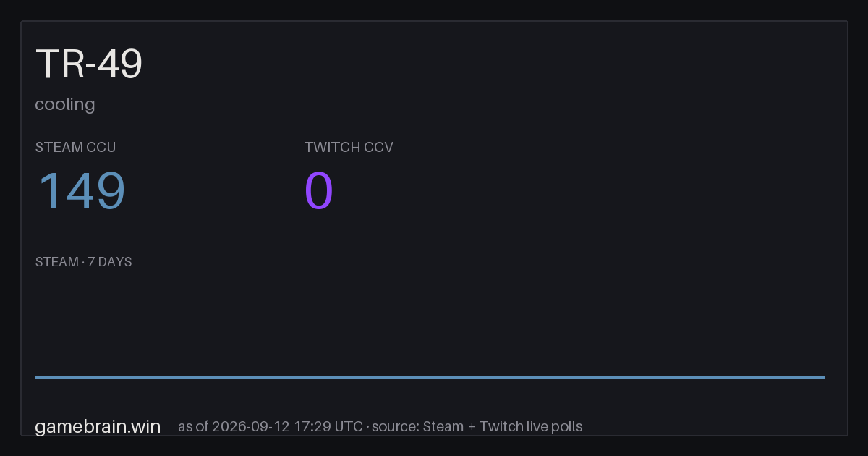Click the "source:" label in footer
The width and height of the screenshot is (868, 456).
click(x=396, y=426)
